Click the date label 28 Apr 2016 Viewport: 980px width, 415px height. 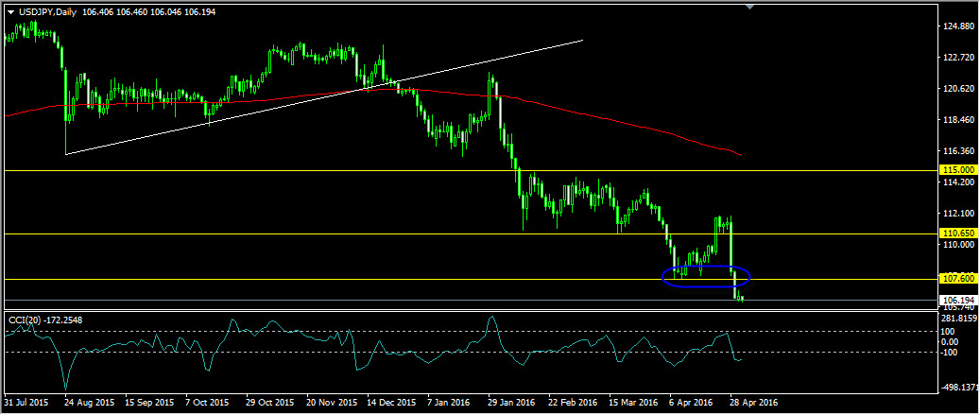click(754, 403)
